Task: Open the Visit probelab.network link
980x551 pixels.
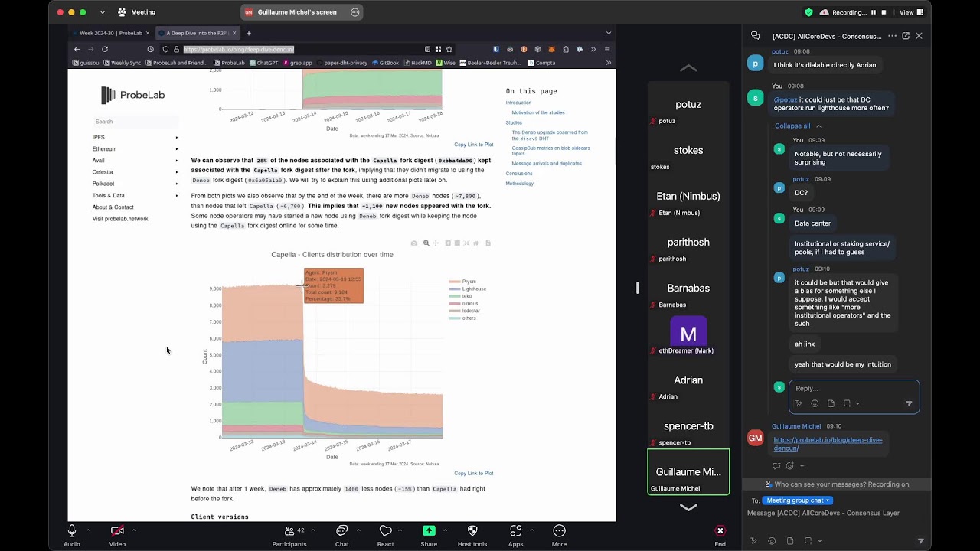Action: [x=120, y=219]
